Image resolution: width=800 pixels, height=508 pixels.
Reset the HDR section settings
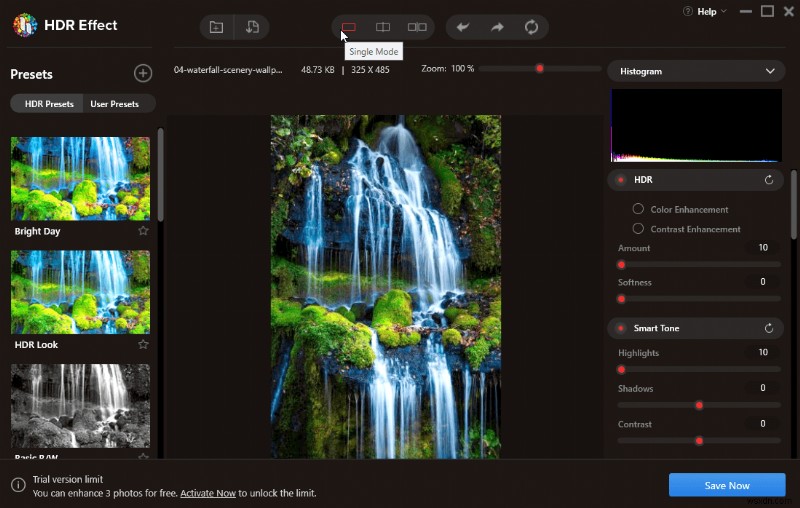(769, 180)
